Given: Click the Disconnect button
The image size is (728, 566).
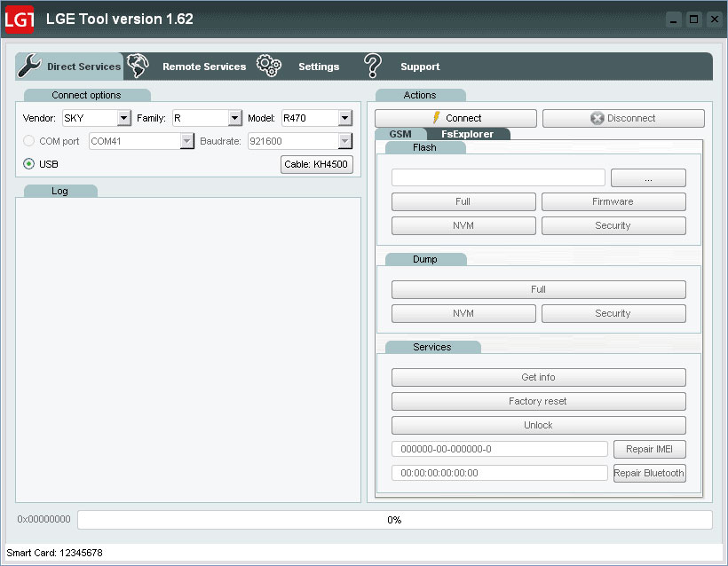Looking at the screenshot, I should click(x=623, y=118).
